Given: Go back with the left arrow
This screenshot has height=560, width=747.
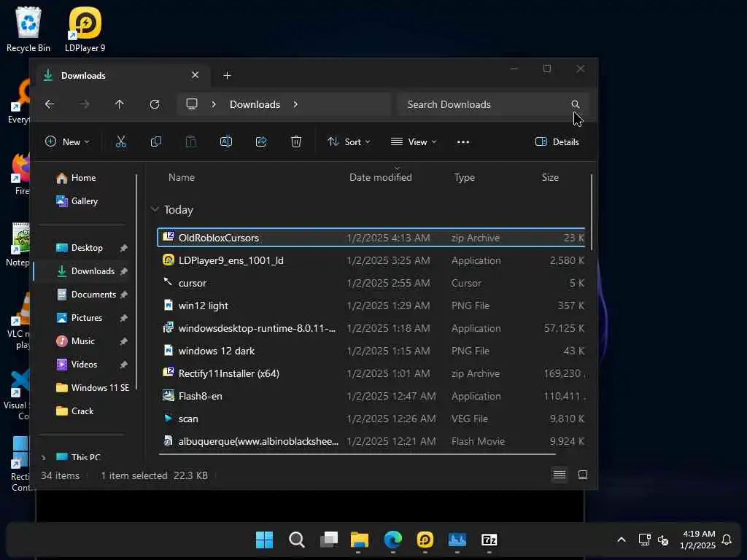Looking at the screenshot, I should click(x=50, y=104).
